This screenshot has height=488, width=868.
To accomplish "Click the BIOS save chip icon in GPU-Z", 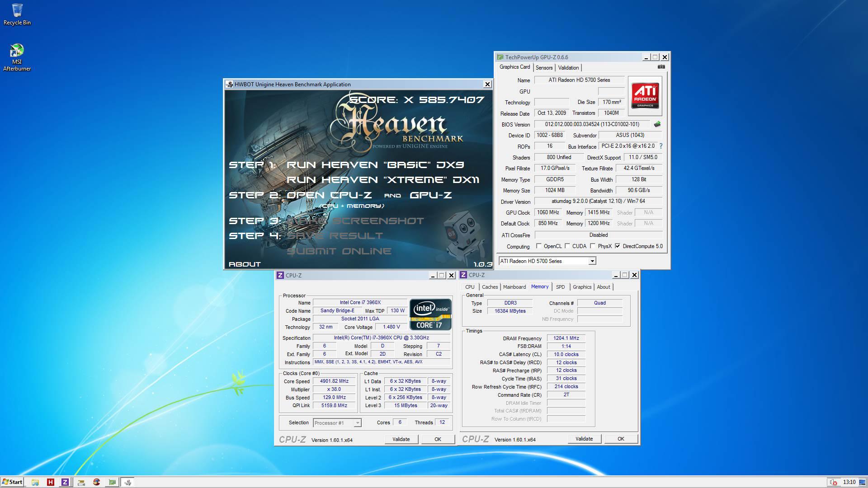I will point(657,124).
